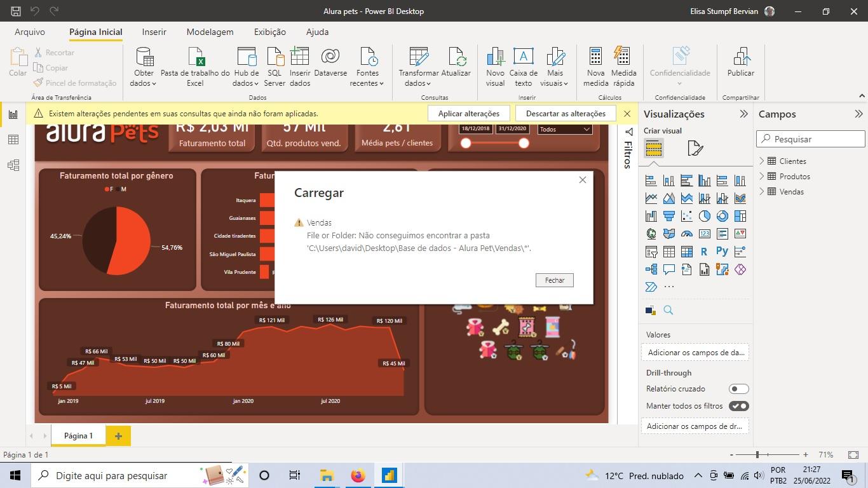Select the Q&A speech bubble visual
The height and width of the screenshot is (488, 868).
point(668,269)
